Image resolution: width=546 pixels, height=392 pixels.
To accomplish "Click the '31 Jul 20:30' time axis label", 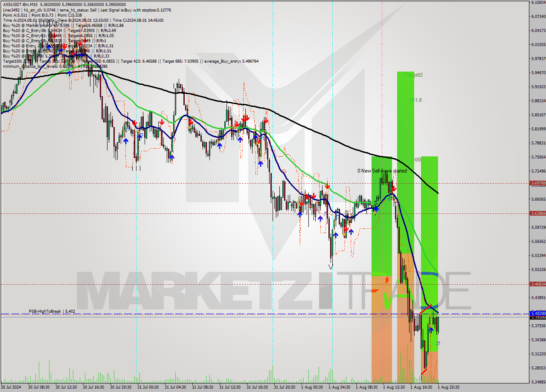I will (x=285, y=387).
